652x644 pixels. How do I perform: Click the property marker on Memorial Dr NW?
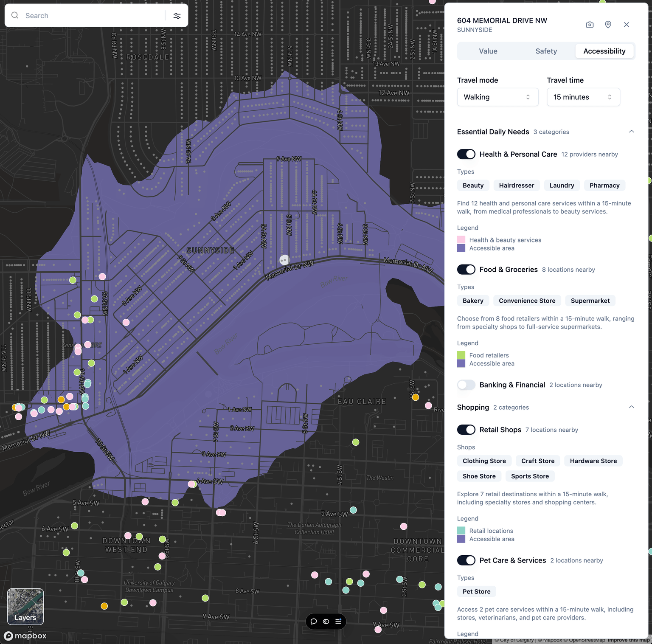tap(284, 259)
